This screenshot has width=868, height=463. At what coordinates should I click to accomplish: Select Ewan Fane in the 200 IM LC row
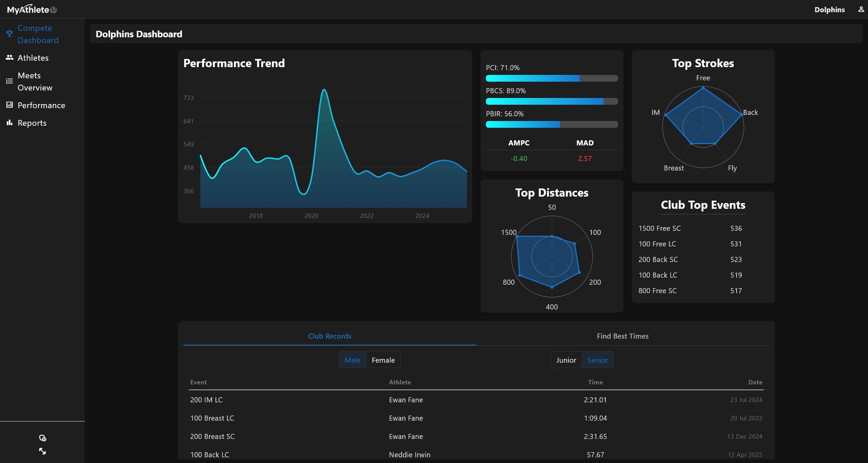[x=406, y=400]
